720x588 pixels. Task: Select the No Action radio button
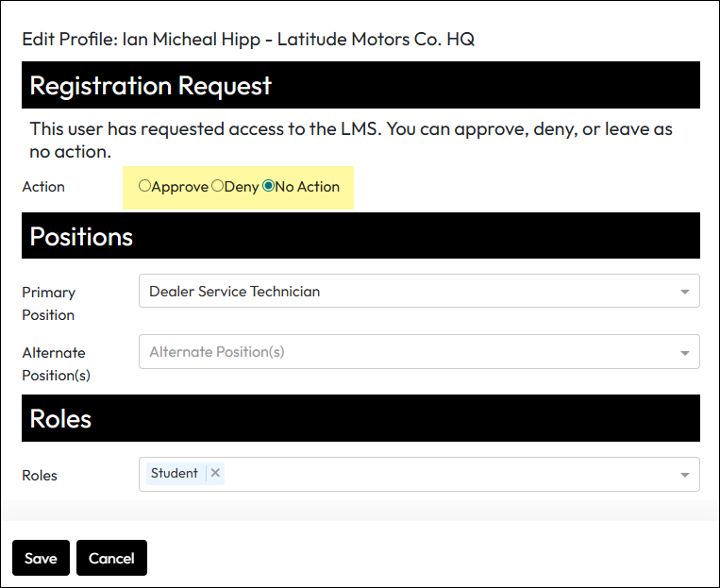coord(268,186)
